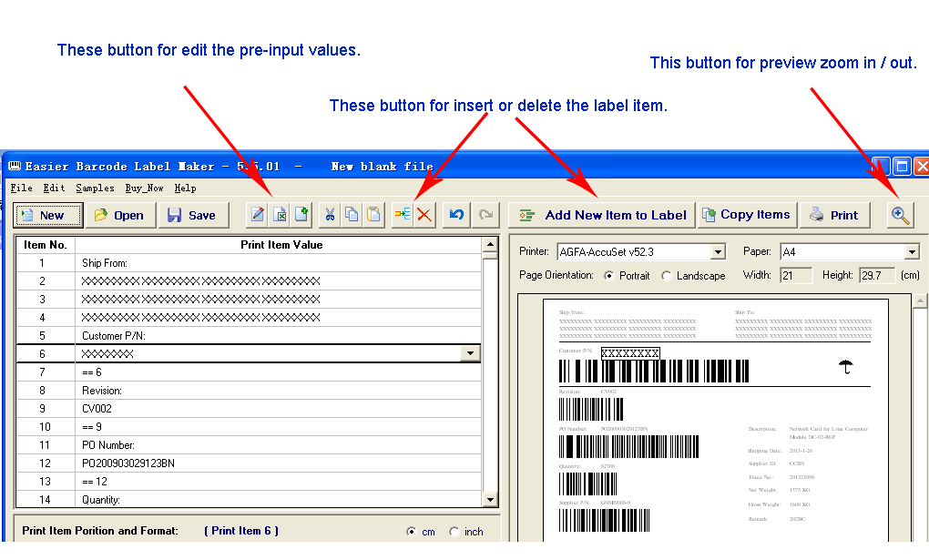Click the Cut scissors icon
Viewport: 929px width, 560px height.
(x=330, y=215)
